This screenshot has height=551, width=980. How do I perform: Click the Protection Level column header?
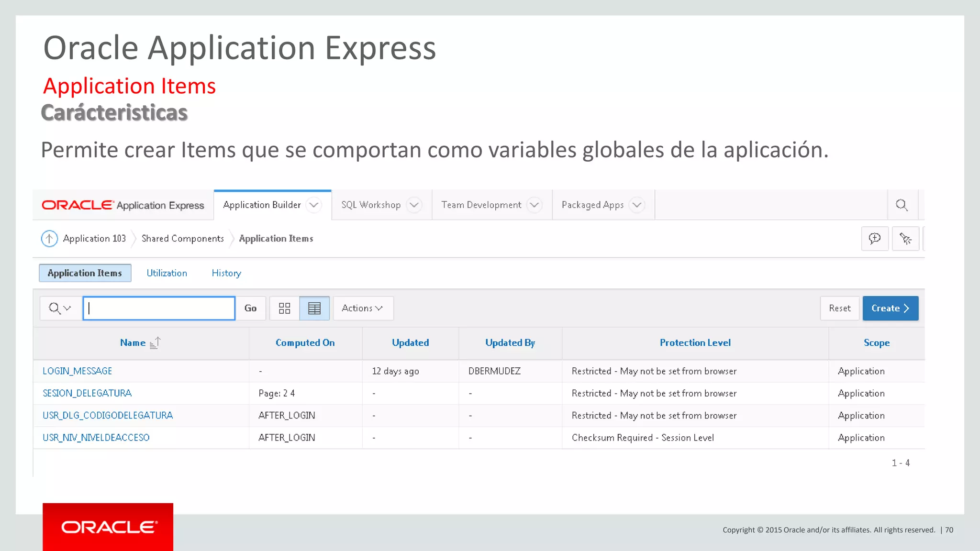tap(695, 343)
